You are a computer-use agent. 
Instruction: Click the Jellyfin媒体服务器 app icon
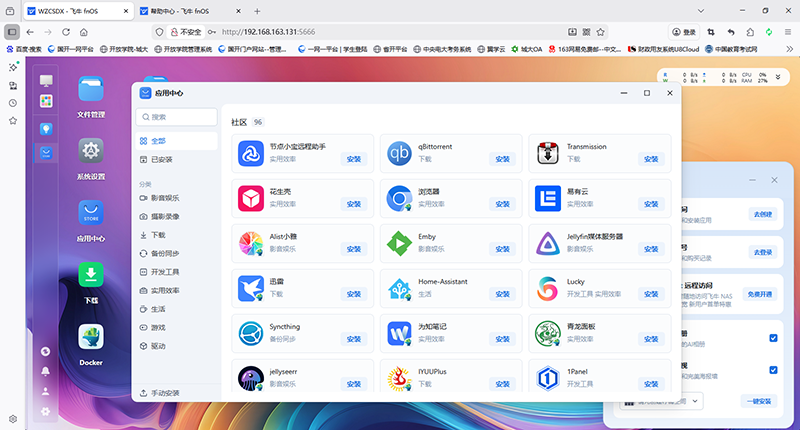tap(547, 243)
